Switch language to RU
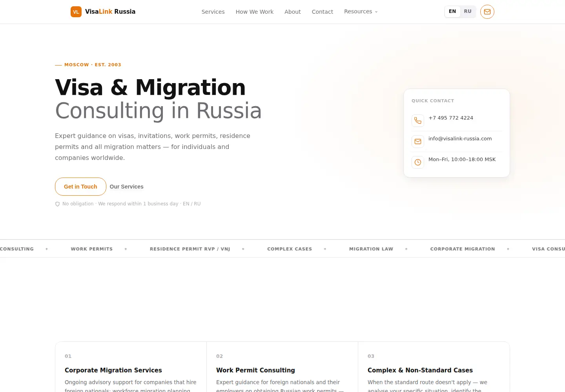Screen dimensions: 565x392 (x=468, y=11)
